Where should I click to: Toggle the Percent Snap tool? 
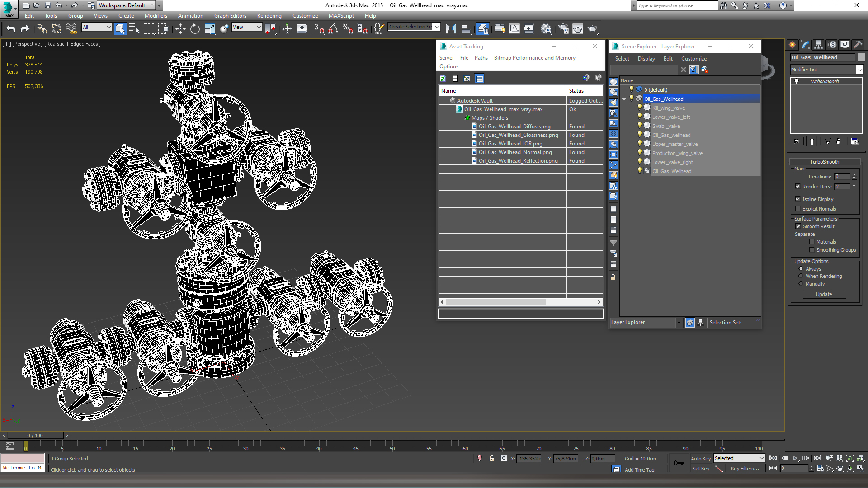click(x=348, y=29)
